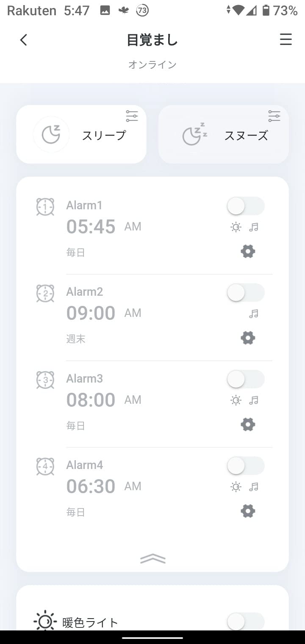
Task: Tap the snooze moon icon
Action: [x=194, y=135]
